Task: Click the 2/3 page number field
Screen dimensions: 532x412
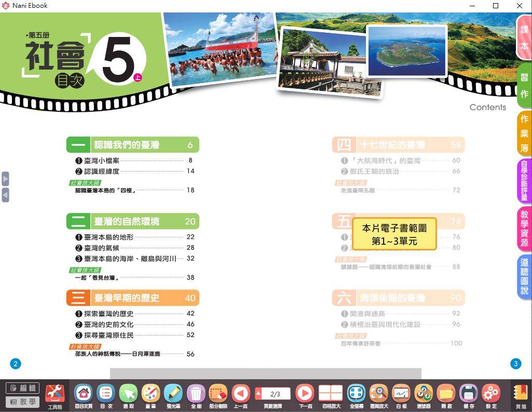Action: coord(276,394)
